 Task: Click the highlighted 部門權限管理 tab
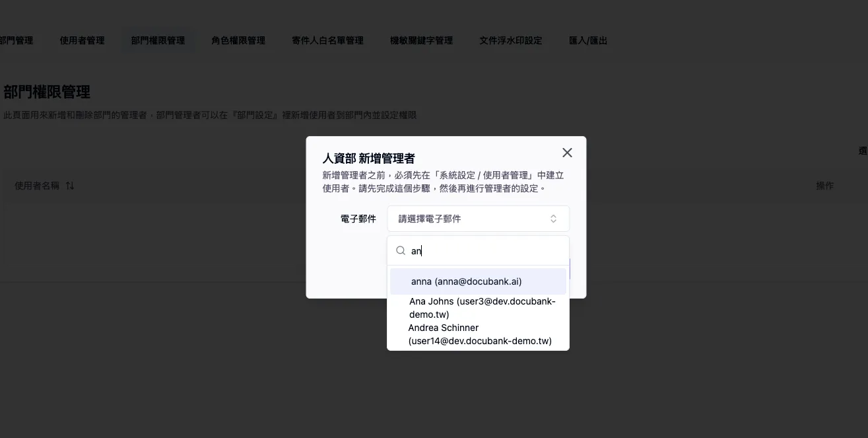(x=158, y=40)
